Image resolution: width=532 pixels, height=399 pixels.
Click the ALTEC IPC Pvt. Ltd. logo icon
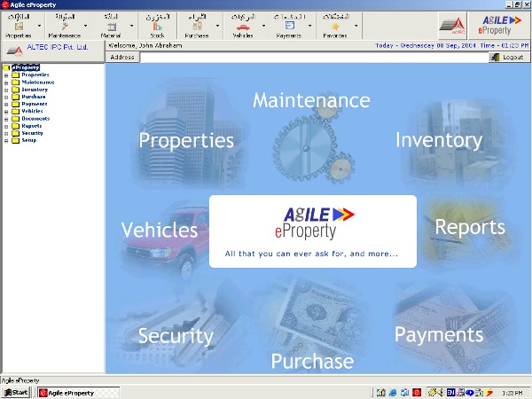[x=14, y=51]
